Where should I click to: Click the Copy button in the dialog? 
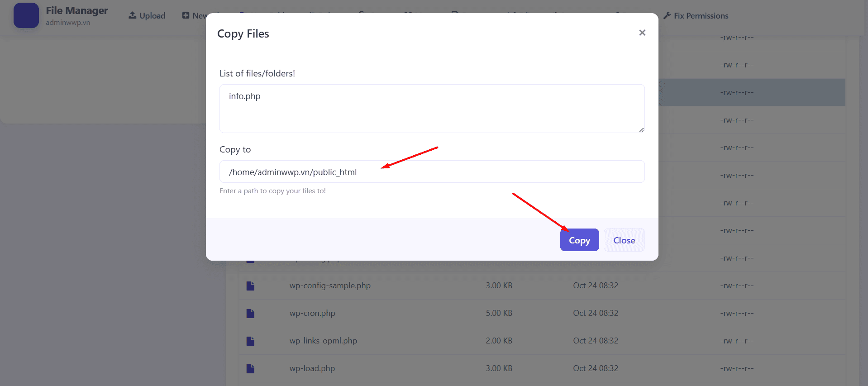pos(579,240)
